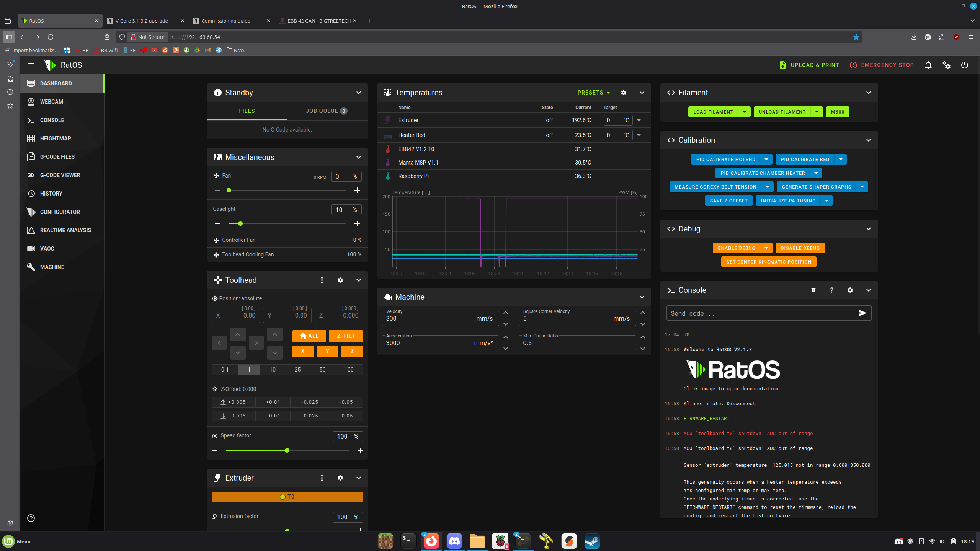Open Heightmap from the sidebar

pos(56,139)
